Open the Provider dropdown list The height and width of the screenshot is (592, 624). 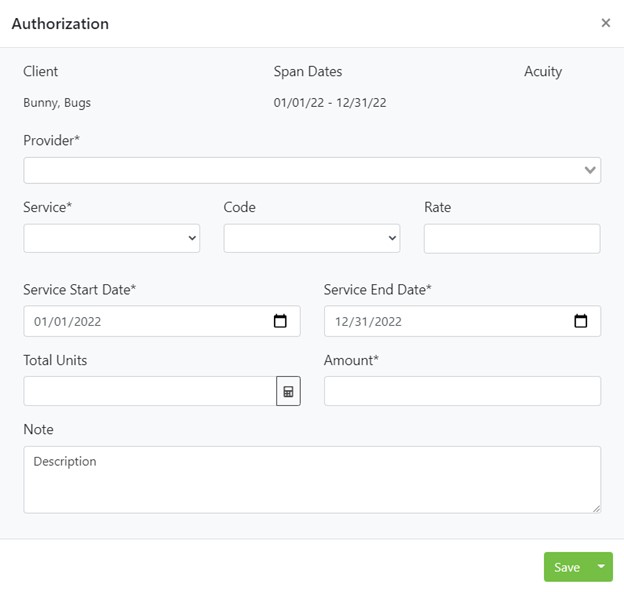(312, 170)
